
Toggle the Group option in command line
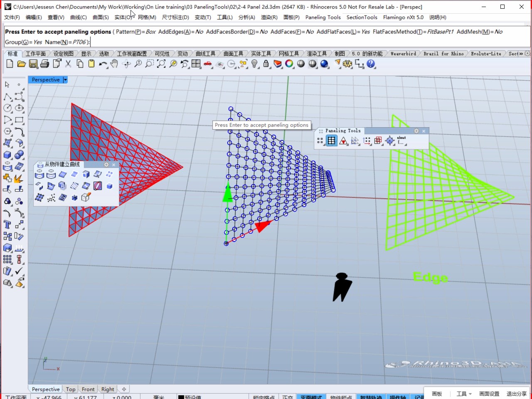point(23,42)
